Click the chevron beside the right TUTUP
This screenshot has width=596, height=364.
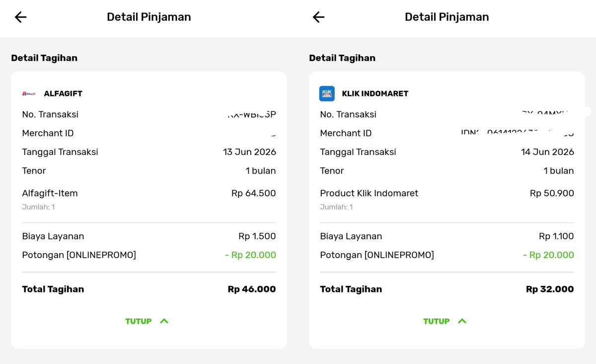coord(462,321)
